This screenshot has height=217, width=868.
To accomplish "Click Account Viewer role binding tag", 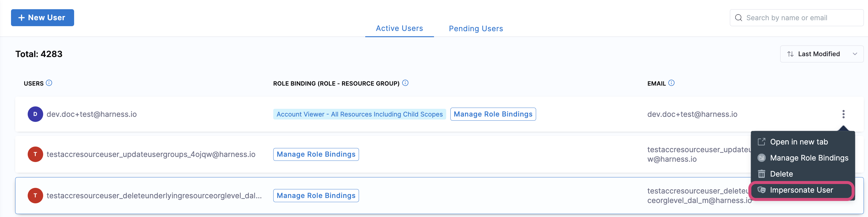I will (x=359, y=114).
